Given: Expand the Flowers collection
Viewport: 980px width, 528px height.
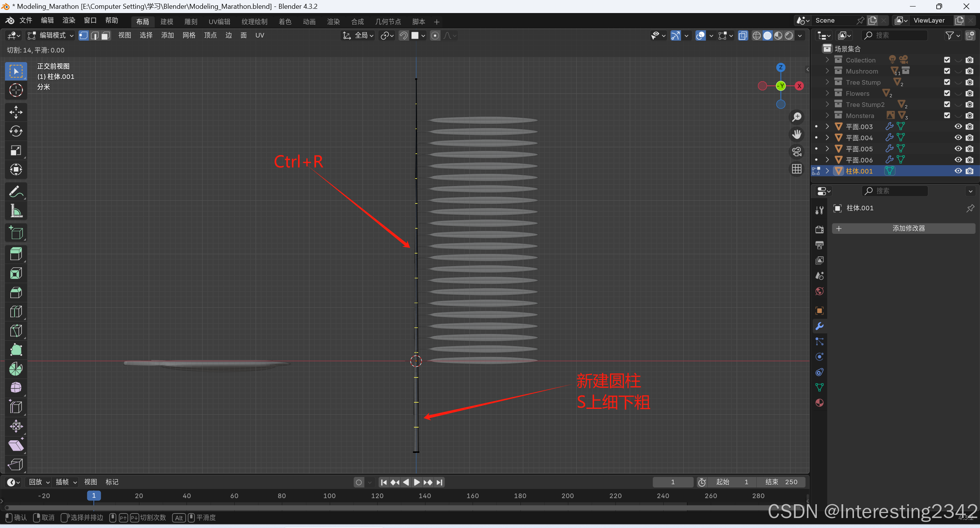Looking at the screenshot, I should pos(827,93).
